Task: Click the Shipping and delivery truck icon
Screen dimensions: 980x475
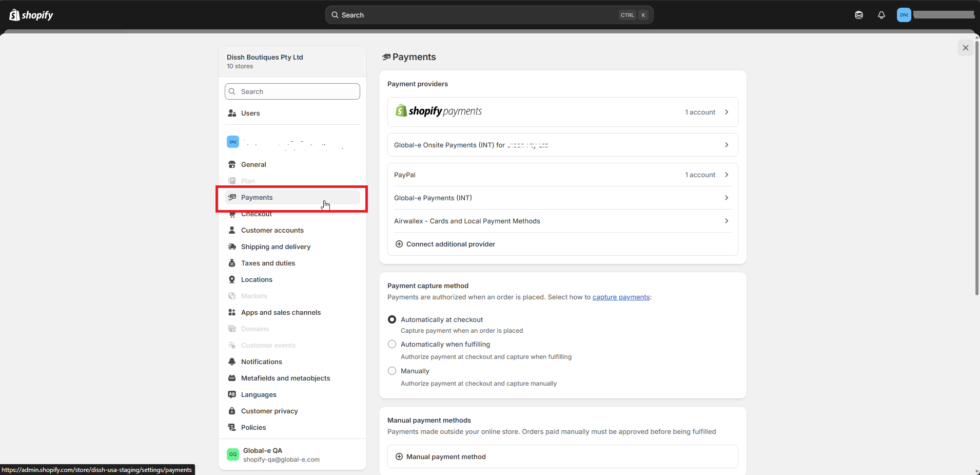Action: coord(232,246)
